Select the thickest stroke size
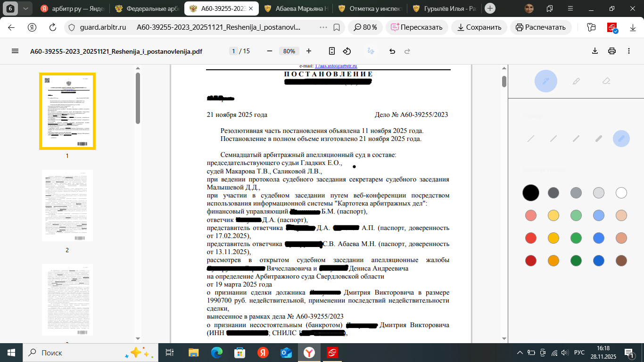 pos(621,139)
